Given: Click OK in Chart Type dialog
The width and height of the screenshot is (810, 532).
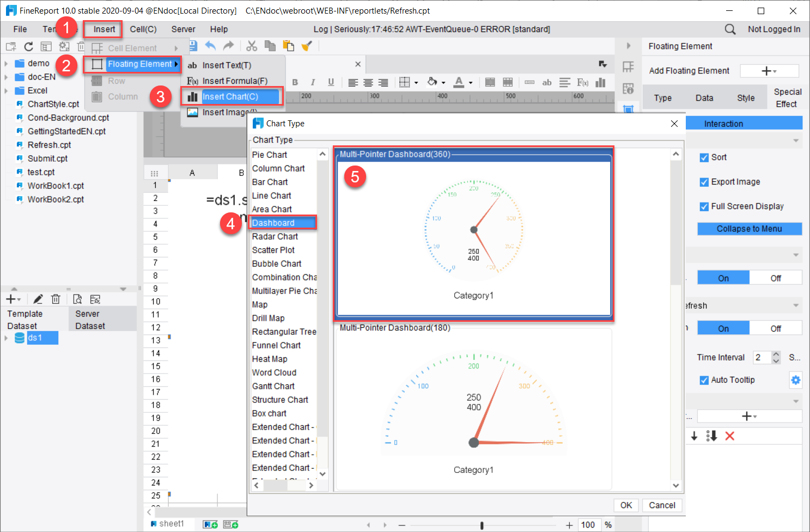Looking at the screenshot, I should pos(626,505).
